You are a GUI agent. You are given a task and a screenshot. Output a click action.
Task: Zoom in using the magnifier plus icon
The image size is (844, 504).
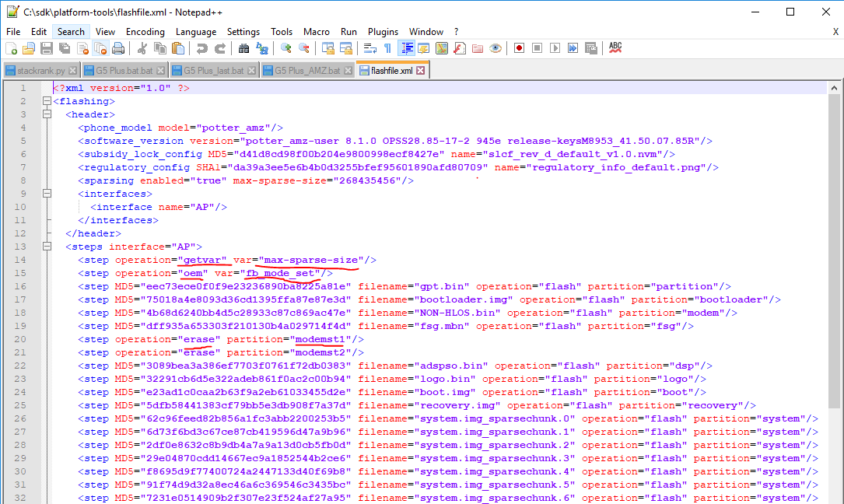pos(285,48)
